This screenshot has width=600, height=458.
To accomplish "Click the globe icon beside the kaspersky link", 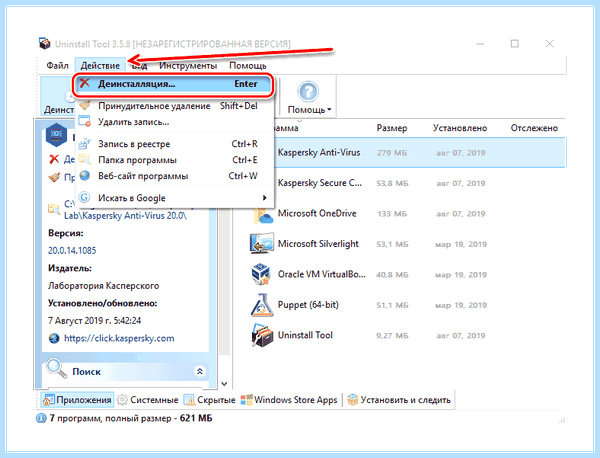I will coord(54,338).
